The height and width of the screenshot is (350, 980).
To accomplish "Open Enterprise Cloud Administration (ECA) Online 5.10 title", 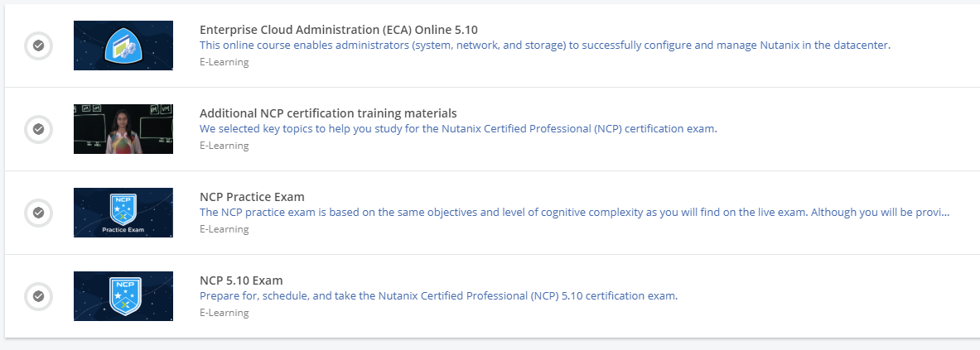I will coord(339,30).
